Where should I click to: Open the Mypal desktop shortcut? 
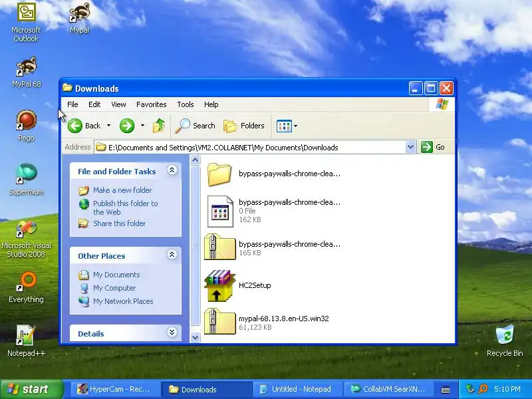[x=79, y=18]
